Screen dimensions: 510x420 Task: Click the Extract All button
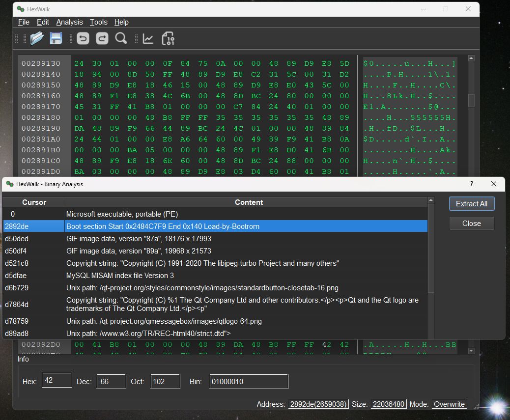click(471, 203)
